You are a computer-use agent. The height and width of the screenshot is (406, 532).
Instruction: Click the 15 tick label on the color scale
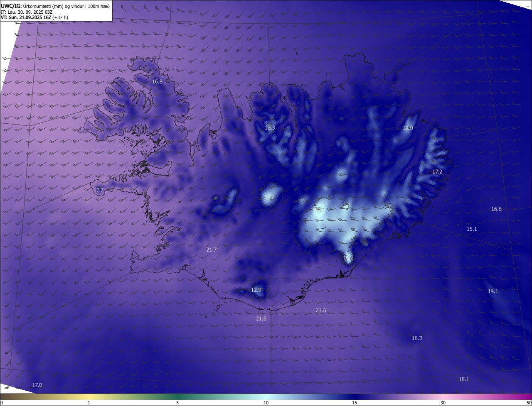coord(355,403)
